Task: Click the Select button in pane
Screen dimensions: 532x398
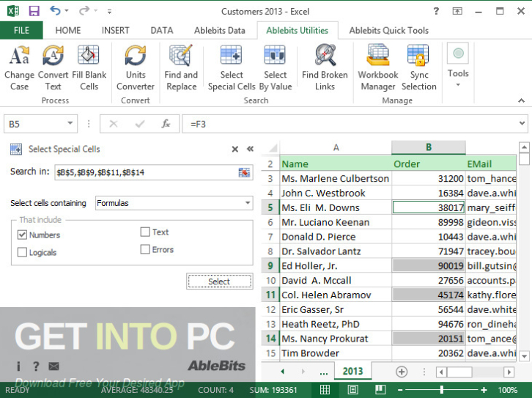Action: coord(220,281)
